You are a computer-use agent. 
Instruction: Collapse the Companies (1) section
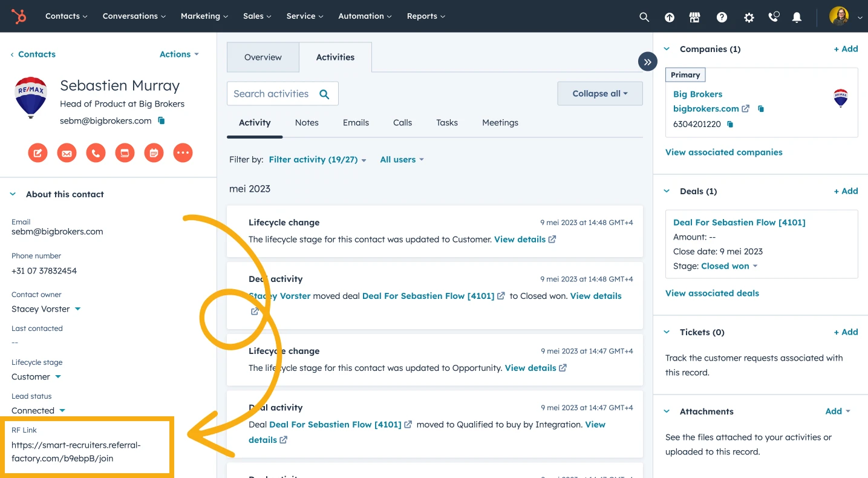pos(667,49)
